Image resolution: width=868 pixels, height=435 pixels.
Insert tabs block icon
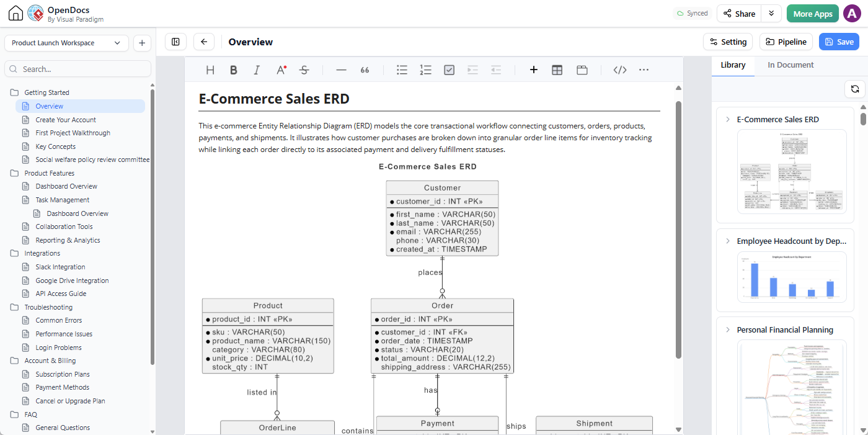pos(582,70)
